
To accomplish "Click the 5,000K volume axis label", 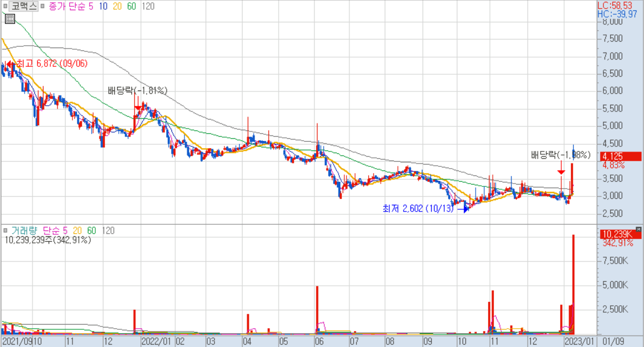I will pyautogui.click(x=615, y=285).
